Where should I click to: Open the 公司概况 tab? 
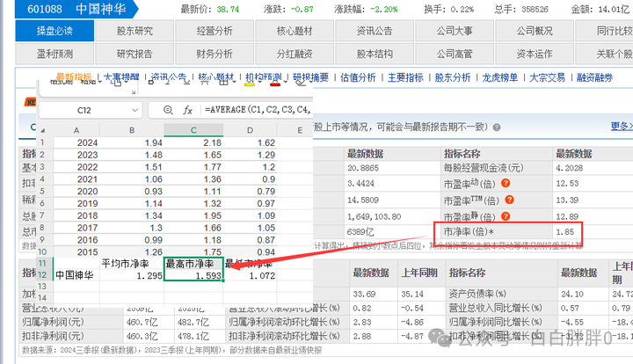coord(535,31)
